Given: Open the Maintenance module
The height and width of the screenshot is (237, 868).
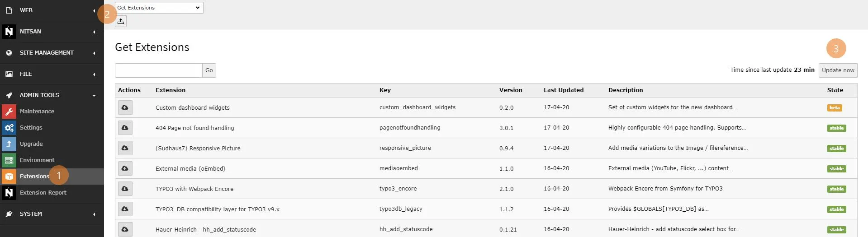Looking at the screenshot, I should point(52,111).
